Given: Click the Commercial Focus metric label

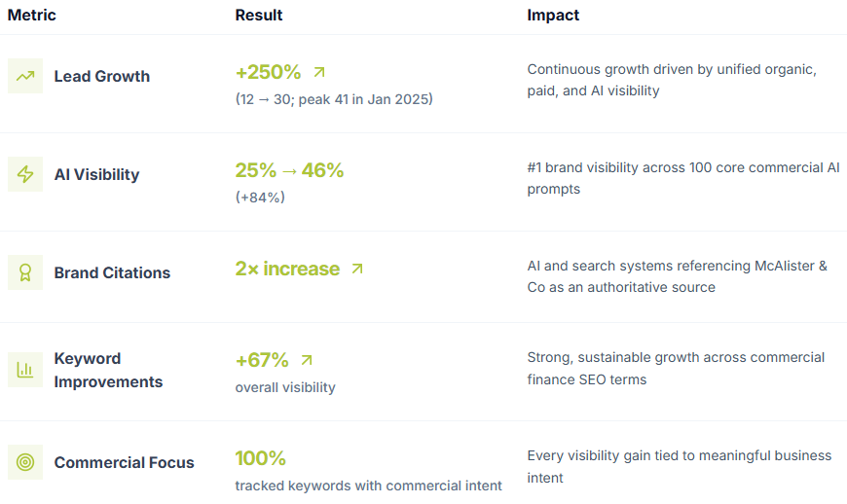Looking at the screenshot, I should point(124,462).
